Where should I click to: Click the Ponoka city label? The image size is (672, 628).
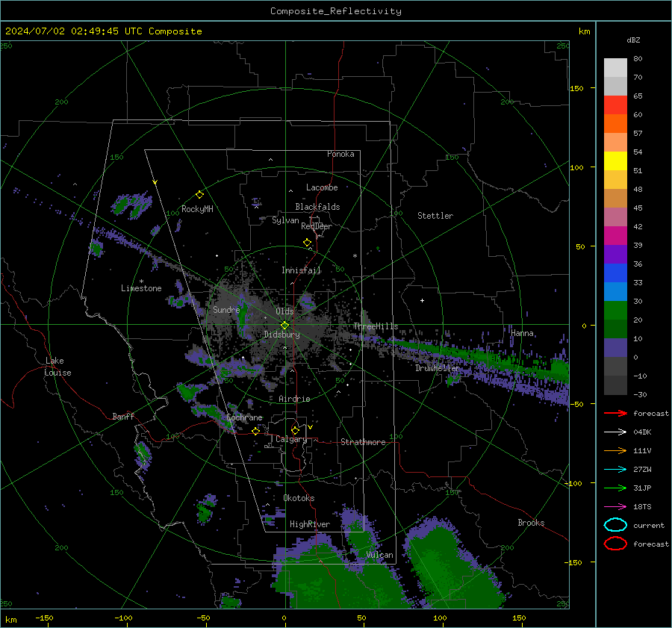[340, 154]
